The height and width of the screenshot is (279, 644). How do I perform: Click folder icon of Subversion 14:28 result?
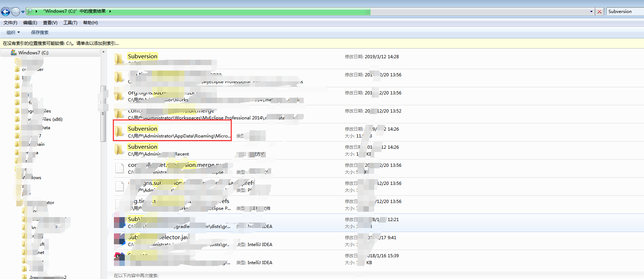point(119,59)
